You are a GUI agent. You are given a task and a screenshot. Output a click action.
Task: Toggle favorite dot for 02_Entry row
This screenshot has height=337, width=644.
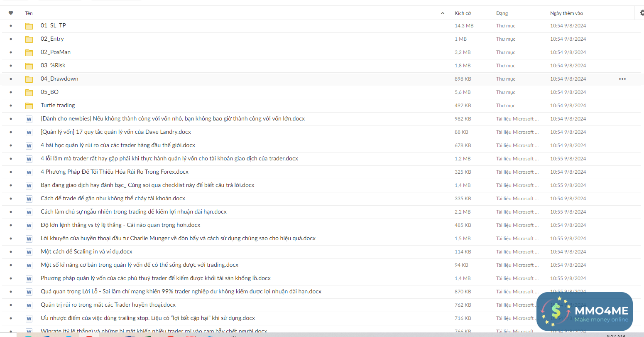coord(11,39)
